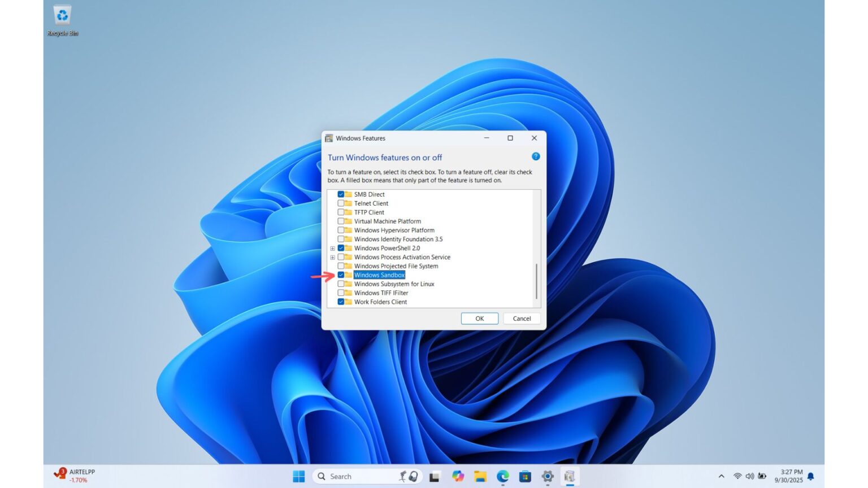Open Task View from the taskbar
The image size is (868, 488).
click(x=434, y=476)
